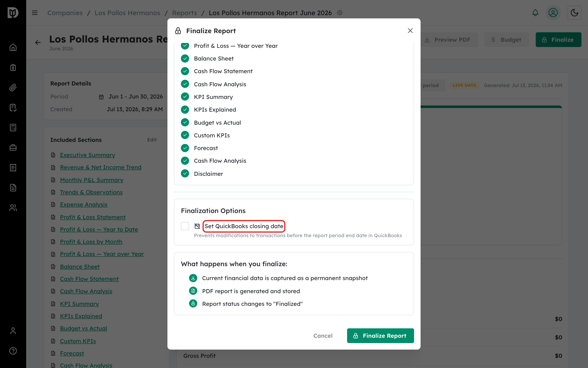
Task: Open the paperclip attachments sidebar icon
Action: click(13, 87)
